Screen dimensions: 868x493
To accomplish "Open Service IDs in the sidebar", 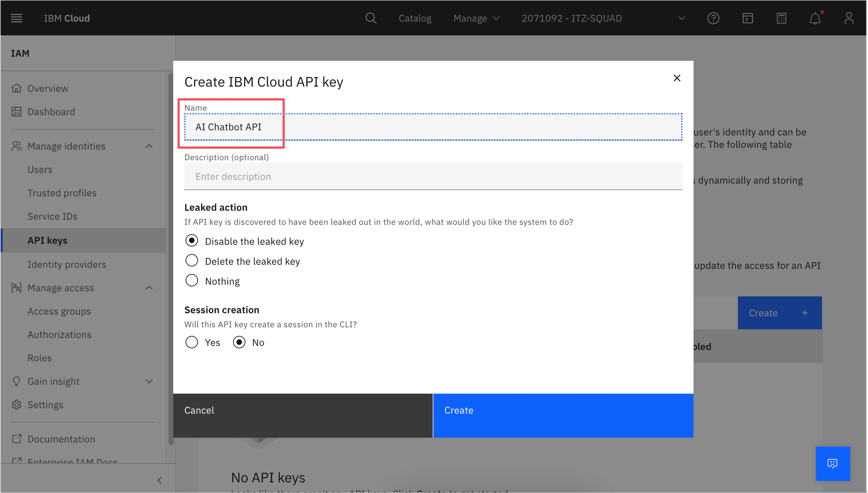I will (x=53, y=216).
